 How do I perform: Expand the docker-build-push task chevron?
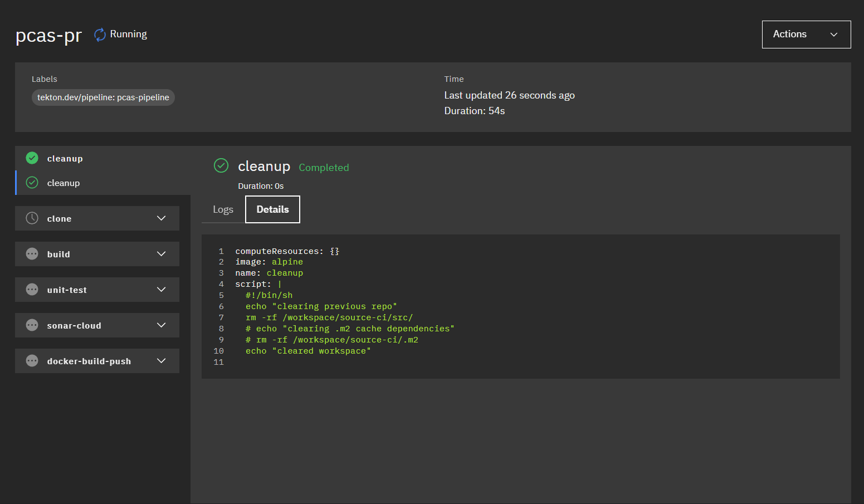pos(162,361)
